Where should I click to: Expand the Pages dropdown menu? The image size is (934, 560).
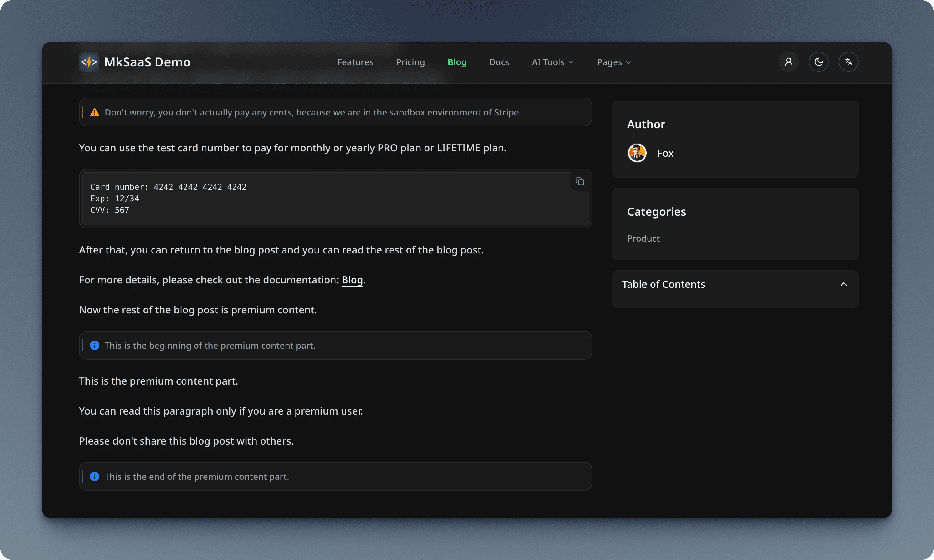614,62
